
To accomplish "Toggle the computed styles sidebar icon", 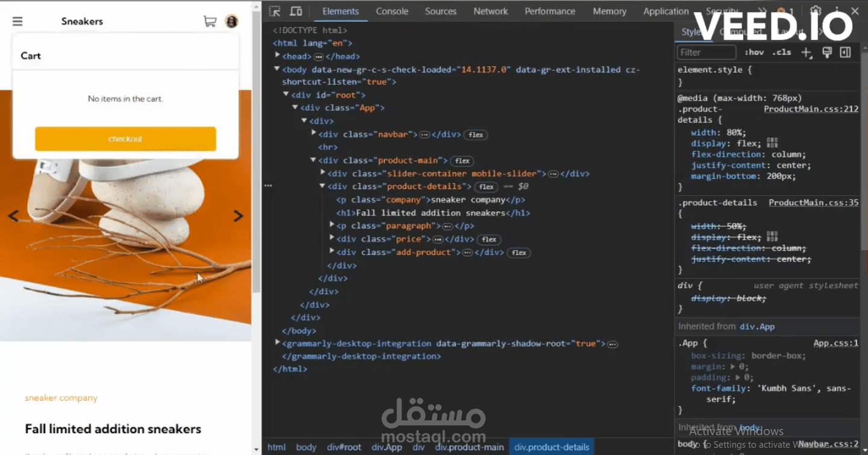I will point(846,52).
